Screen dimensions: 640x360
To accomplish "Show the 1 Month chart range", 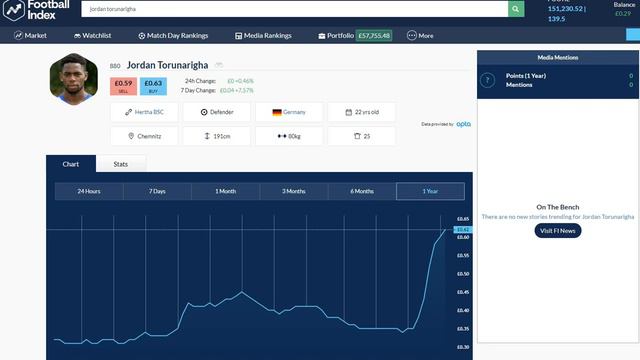I will [x=225, y=191].
